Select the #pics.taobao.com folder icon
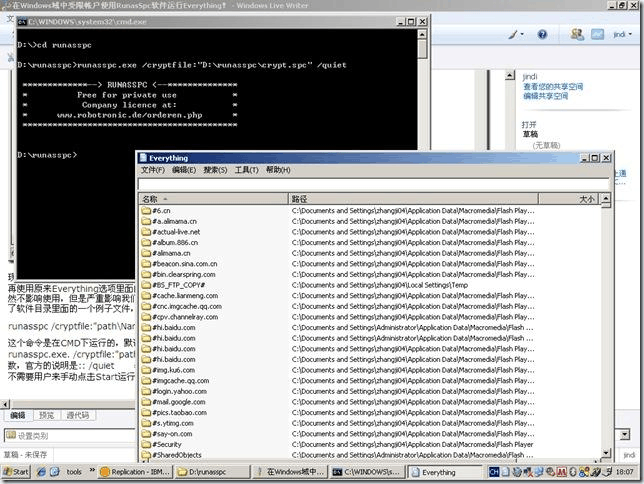 pyautogui.click(x=146, y=413)
